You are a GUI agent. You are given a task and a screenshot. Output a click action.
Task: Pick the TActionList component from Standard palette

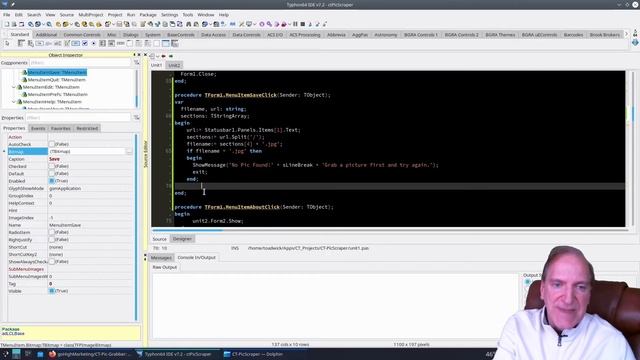175,43
